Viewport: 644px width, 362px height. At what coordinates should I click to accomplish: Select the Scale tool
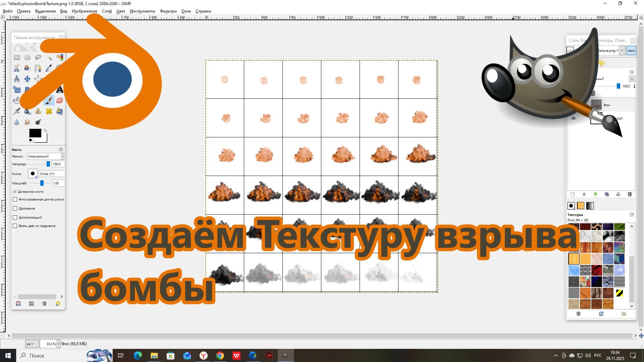(17, 90)
